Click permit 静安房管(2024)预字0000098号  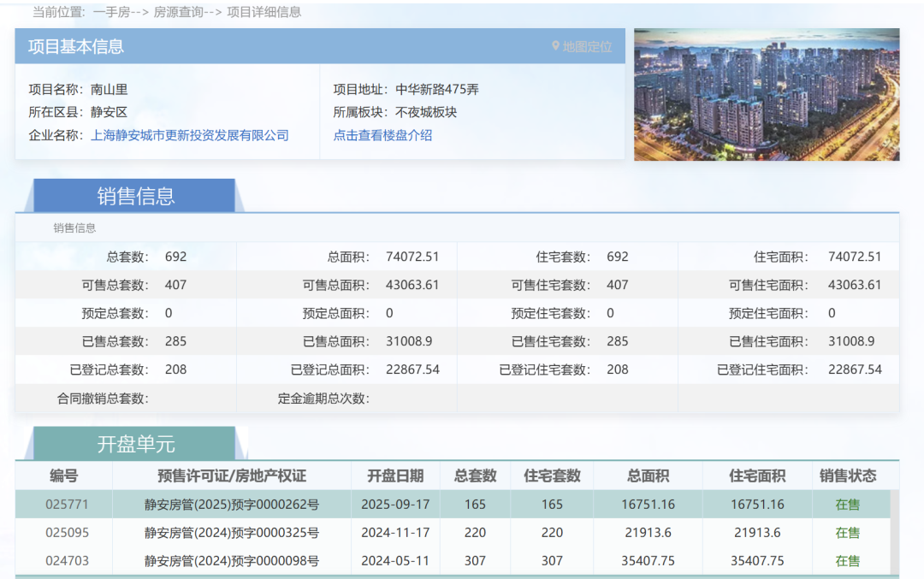232,561
